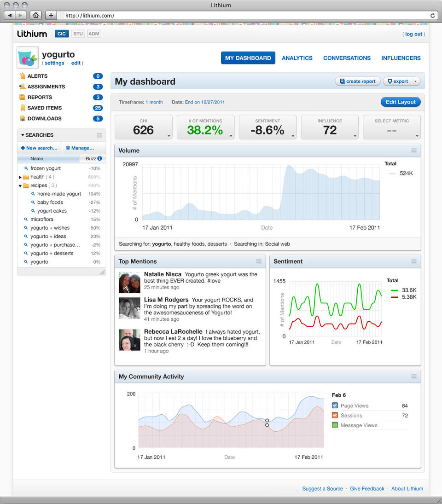Switch to the STU mode toggle

pos(78,34)
